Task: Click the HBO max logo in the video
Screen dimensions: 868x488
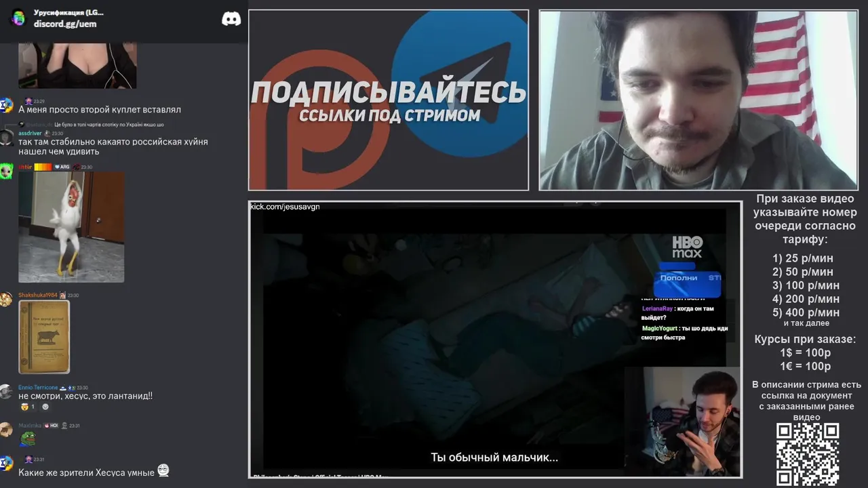Action: coord(687,247)
